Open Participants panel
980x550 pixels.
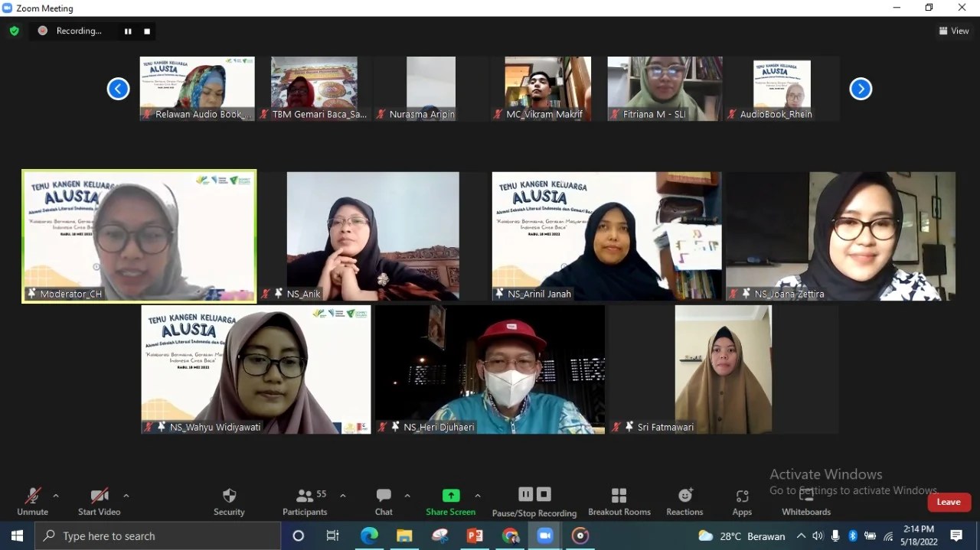coord(305,502)
